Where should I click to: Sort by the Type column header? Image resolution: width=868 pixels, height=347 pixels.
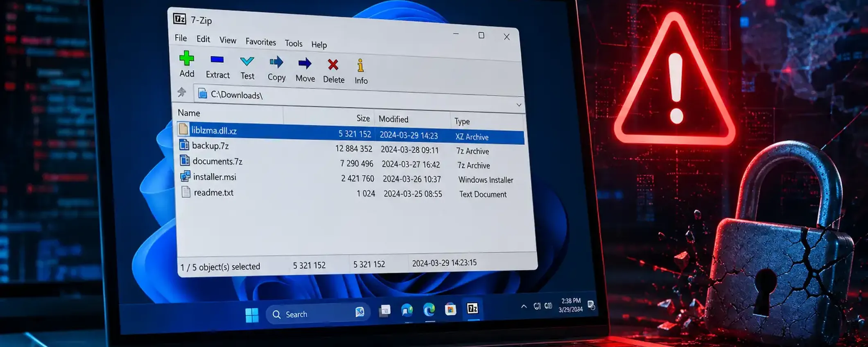(x=462, y=121)
